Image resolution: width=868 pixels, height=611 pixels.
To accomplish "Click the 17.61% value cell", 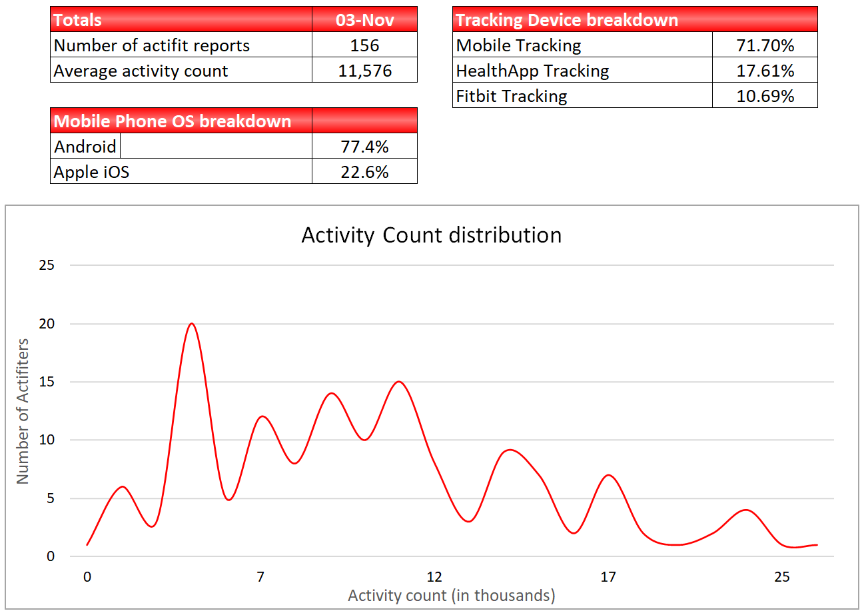I will pos(765,71).
